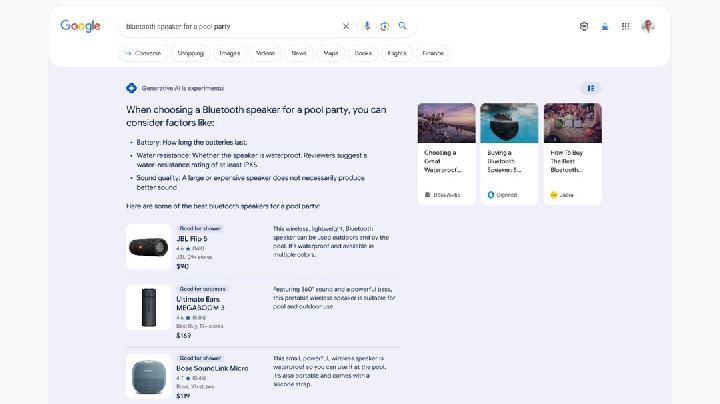Image resolution: width=720 pixels, height=404 pixels.
Task: Switch to the Shopping tab
Action: coord(190,53)
